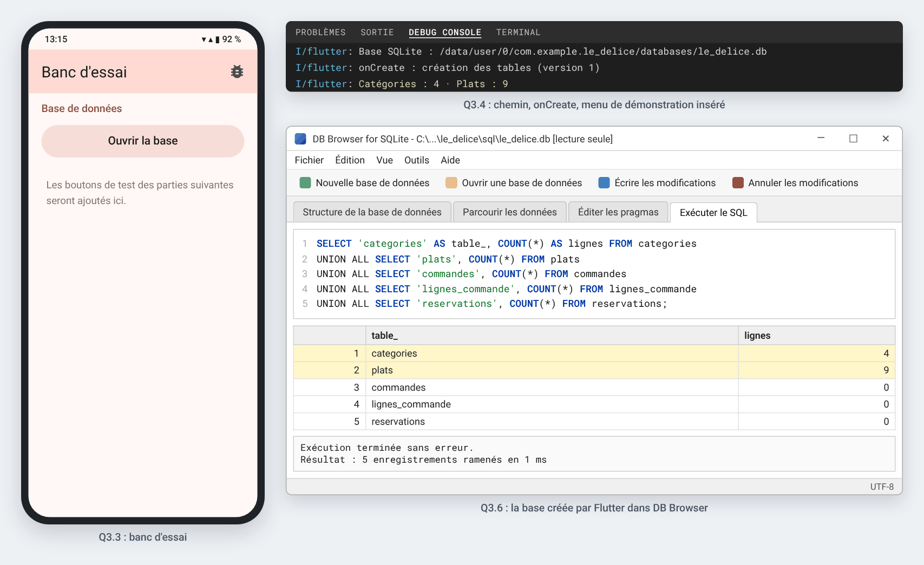Close the DB Browser window
The image size is (924, 565).
tap(886, 139)
